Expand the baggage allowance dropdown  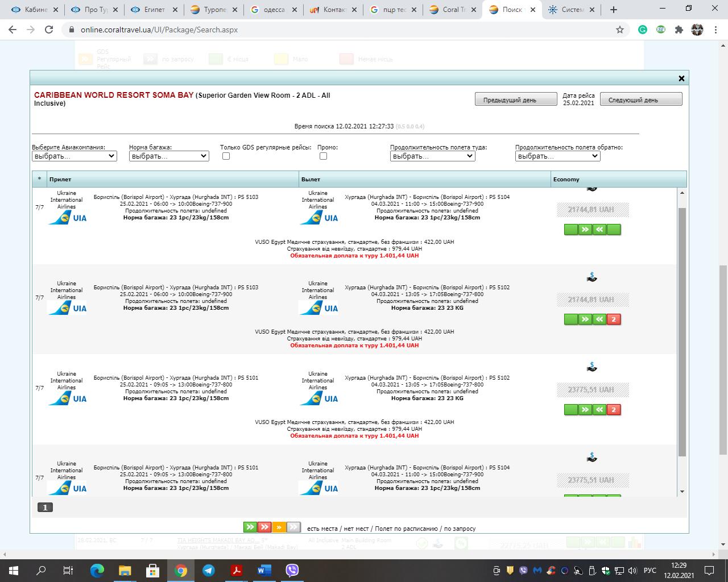click(x=169, y=156)
